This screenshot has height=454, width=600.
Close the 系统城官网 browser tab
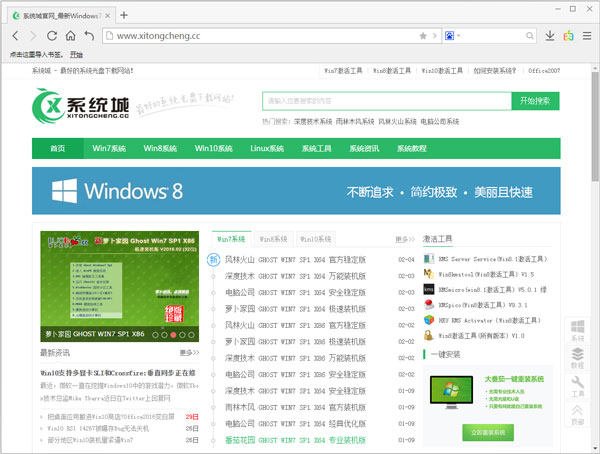pos(108,16)
